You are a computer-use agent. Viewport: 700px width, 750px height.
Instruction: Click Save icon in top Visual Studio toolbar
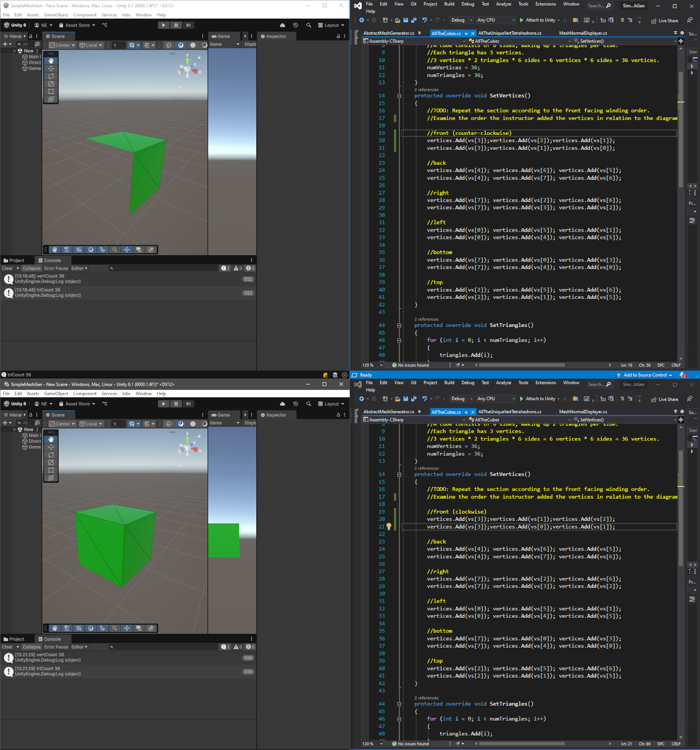coord(405,20)
